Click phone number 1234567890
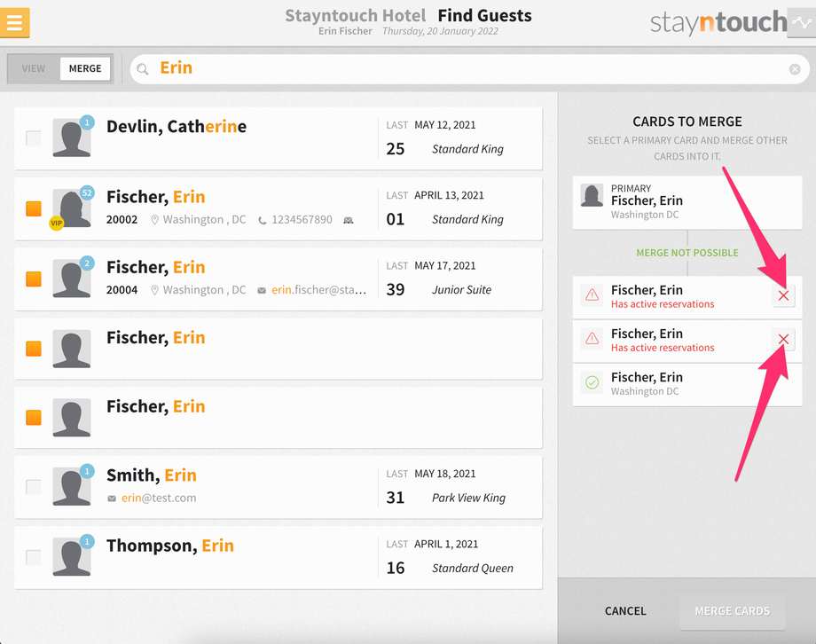 [302, 220]
